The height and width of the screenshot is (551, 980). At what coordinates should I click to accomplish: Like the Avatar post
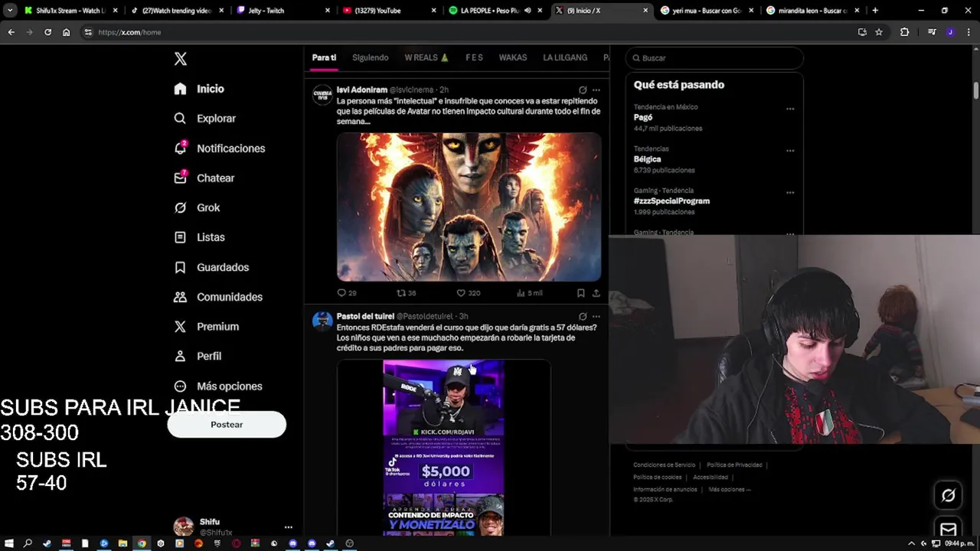tap(468, 293)
